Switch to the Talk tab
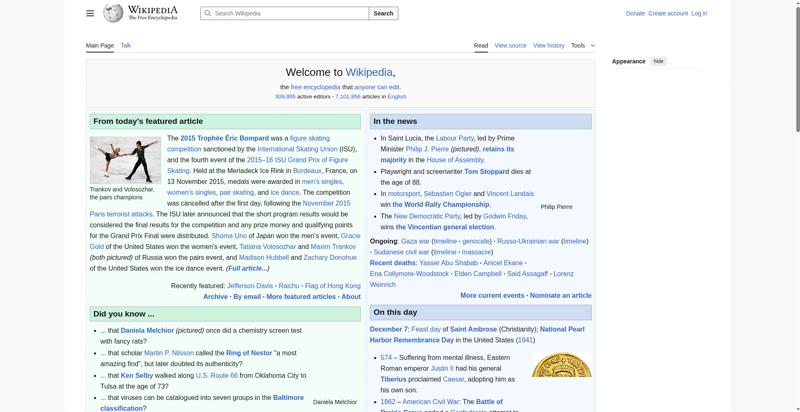The height and width of the screenshot is (412, 800). [126, 45]
